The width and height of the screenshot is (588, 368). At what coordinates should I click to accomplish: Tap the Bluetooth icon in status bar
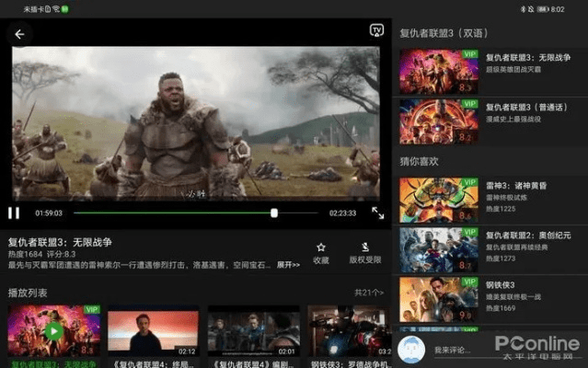coord(523,9)
